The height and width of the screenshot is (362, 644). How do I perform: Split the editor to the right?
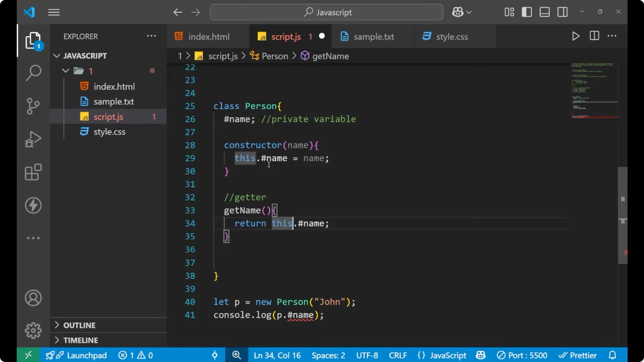click(594, 36)
